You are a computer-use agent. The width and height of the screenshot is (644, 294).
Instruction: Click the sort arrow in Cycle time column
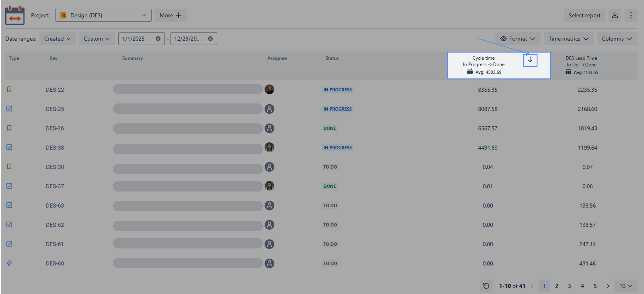(530, 60)
